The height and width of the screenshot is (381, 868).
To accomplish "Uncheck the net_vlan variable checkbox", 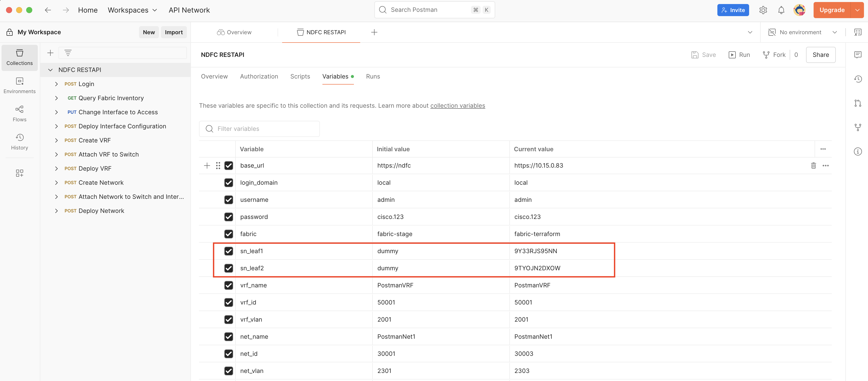I will [x=228, y=371].
